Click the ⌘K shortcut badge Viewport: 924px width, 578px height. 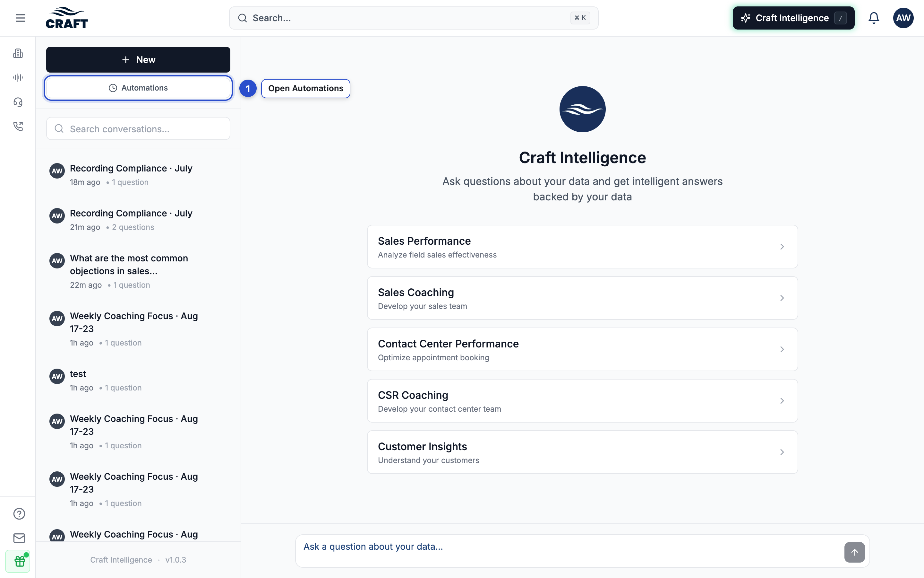tap(580, 18)
